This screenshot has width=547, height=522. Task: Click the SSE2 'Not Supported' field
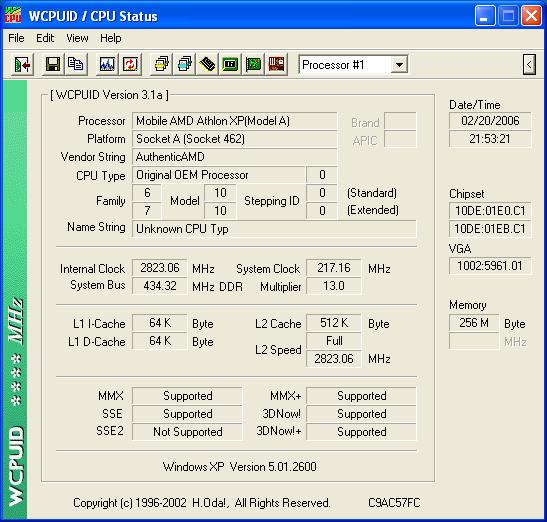click(x=187, y=432)
